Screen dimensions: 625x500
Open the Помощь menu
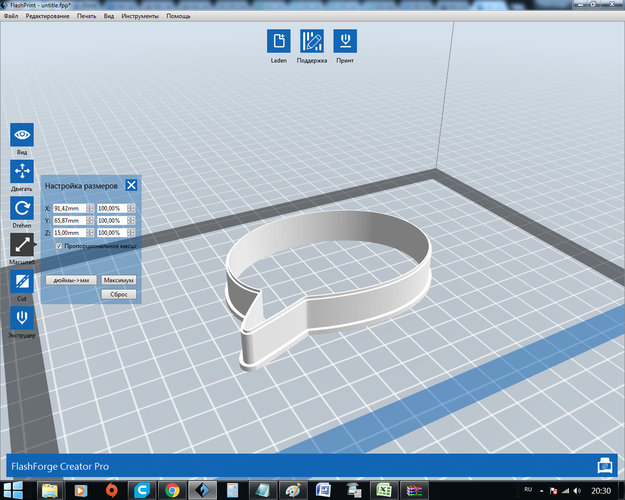tap(178, 16)
